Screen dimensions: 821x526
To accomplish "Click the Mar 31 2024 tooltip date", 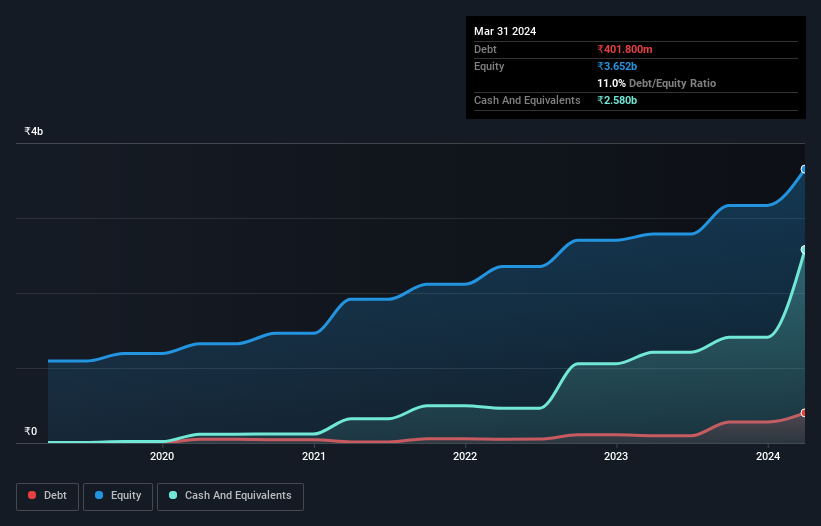I will tap(505, 31).
